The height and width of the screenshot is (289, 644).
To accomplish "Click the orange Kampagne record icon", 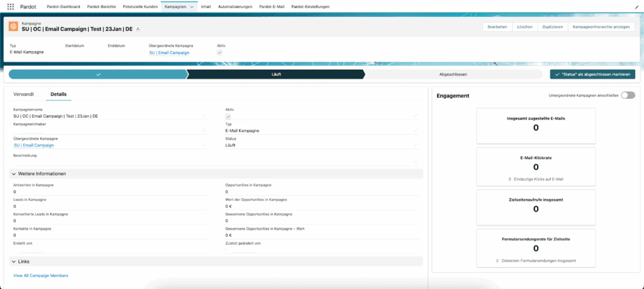I will [14, 26].
